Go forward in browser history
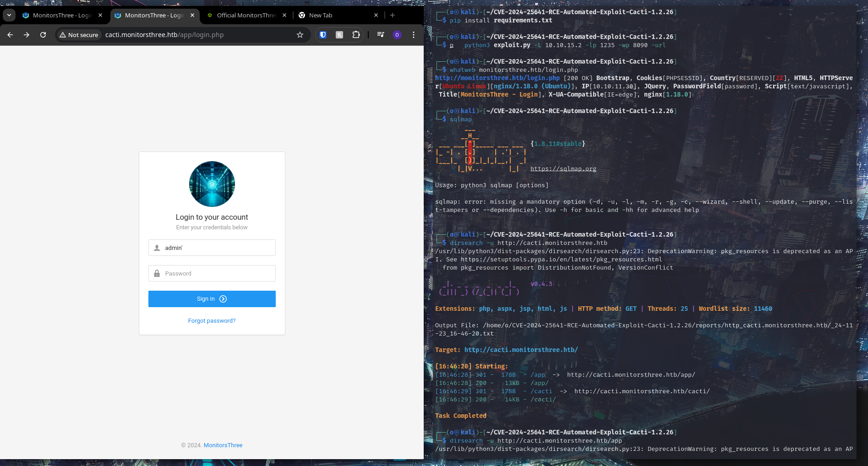The width and height of the screenshot is (868, 466). click(x=27, y=35)
